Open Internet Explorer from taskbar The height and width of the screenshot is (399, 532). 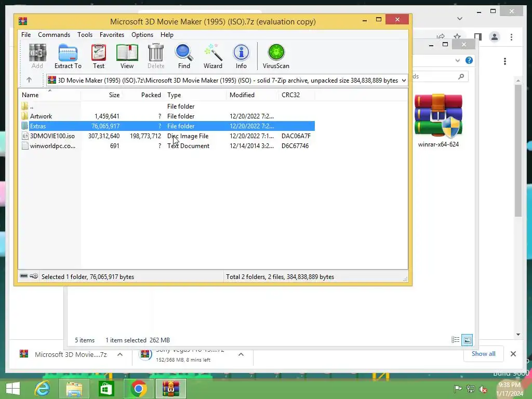click(x=43, y=388)
